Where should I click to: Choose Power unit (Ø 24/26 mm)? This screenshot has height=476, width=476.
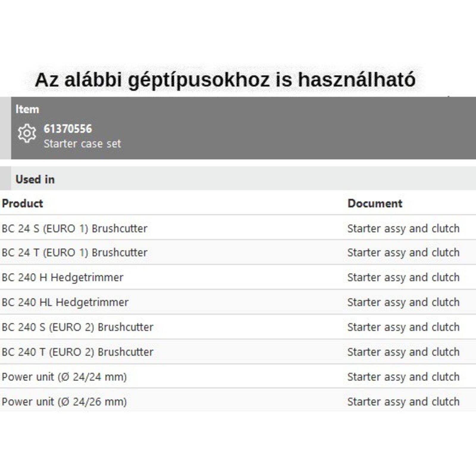[64, 402]
